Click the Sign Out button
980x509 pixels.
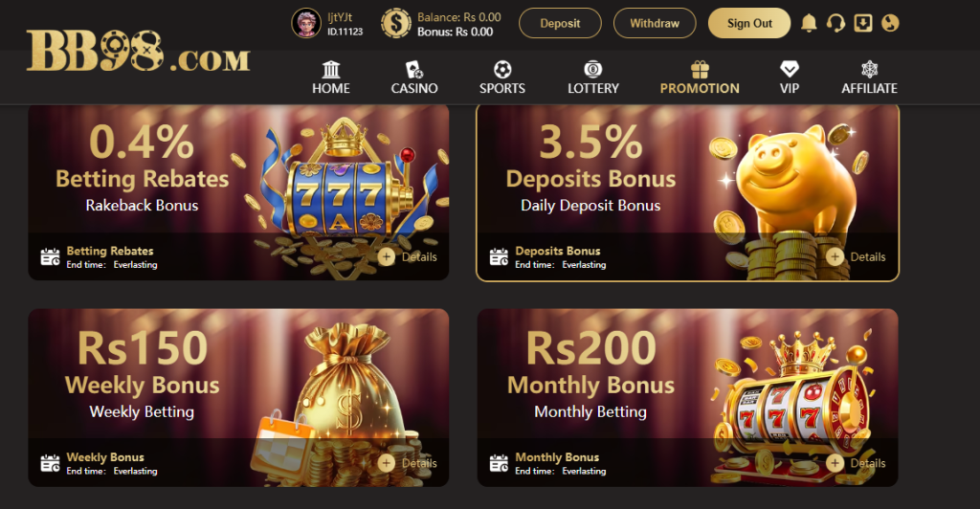pyautogui.click(x=749, y=23)
